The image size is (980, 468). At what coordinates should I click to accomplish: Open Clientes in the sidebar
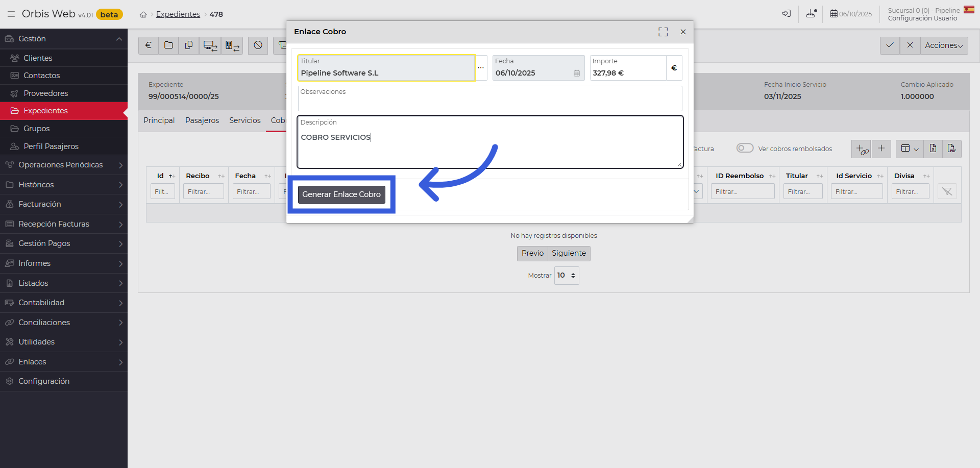point(64,58)
